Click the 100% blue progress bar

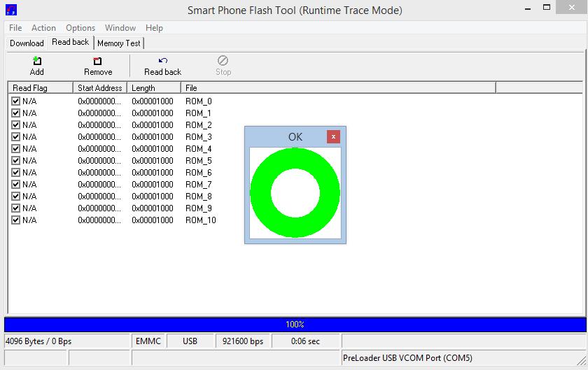click(x=295, y=325)
